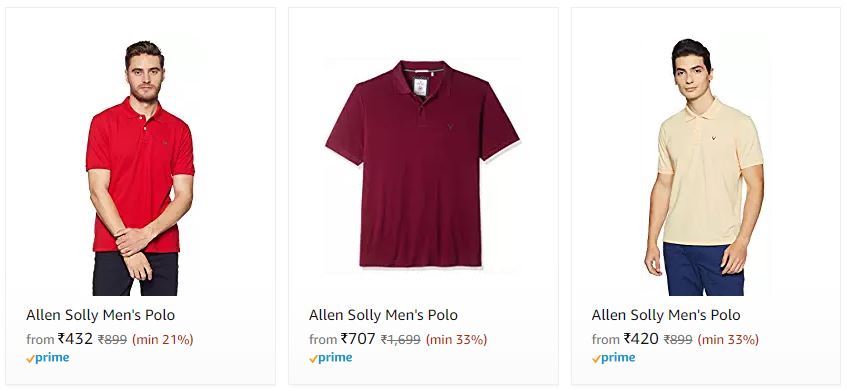Click the struck-through ₹1,699 original price
The image size is (847, 391).
tap(401, 340)
